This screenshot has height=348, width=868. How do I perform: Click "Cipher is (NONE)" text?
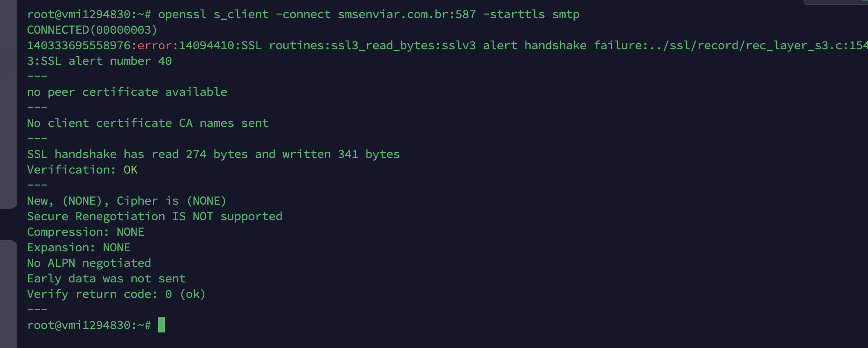(x=171, y=201)
